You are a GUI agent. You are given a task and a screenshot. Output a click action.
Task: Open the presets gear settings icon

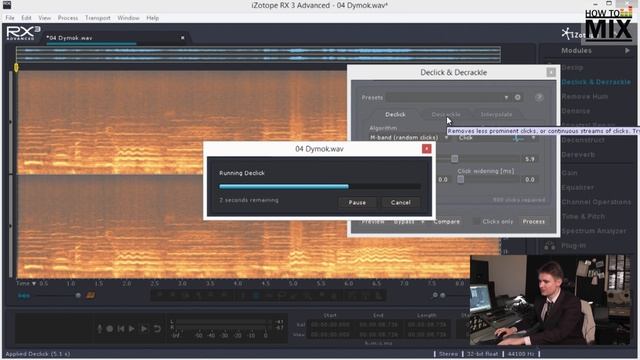[x=518, y=98]
